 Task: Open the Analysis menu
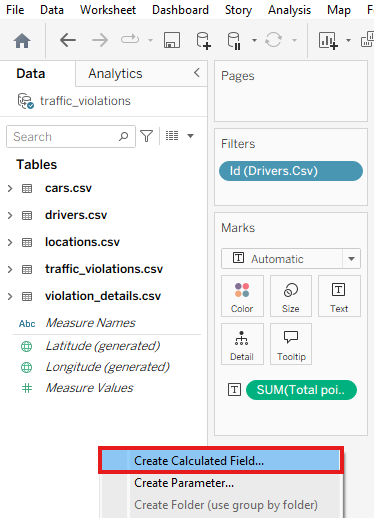[x=289, y=10]
